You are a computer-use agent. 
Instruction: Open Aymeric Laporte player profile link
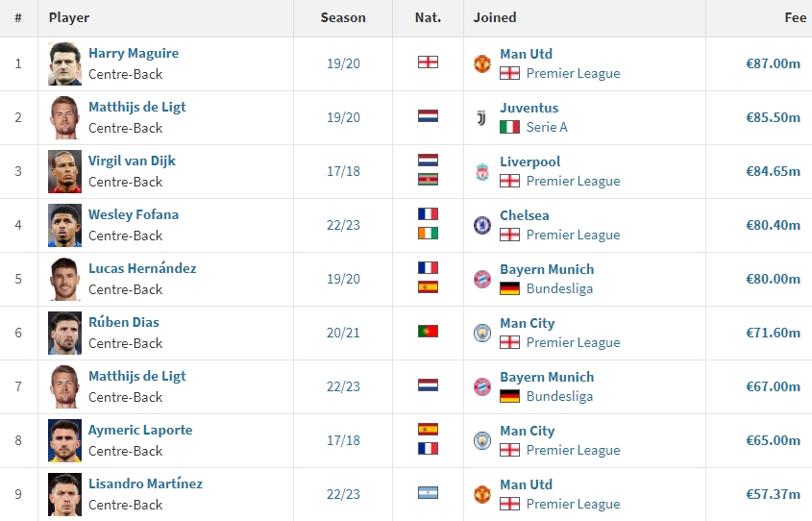pos(140,430)
